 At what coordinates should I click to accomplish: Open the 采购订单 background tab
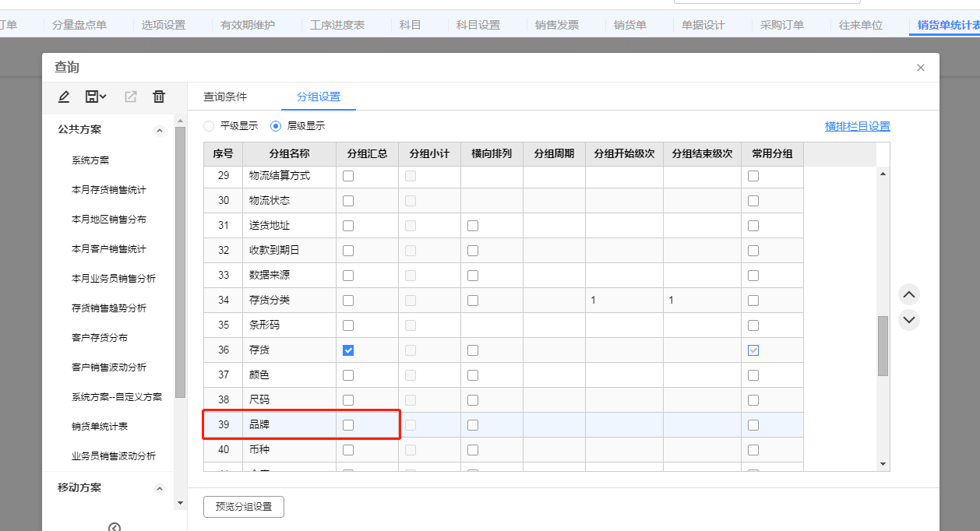pos(782,25)
